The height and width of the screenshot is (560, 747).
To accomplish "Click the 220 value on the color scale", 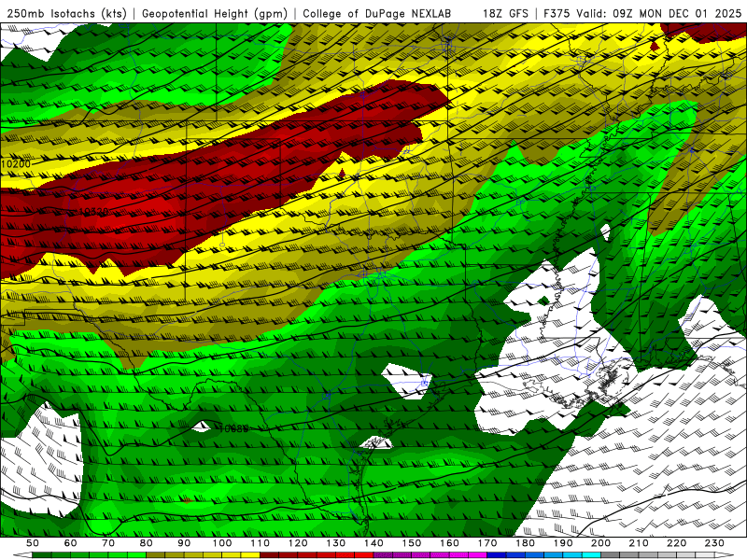I will (x=676, y=543).
